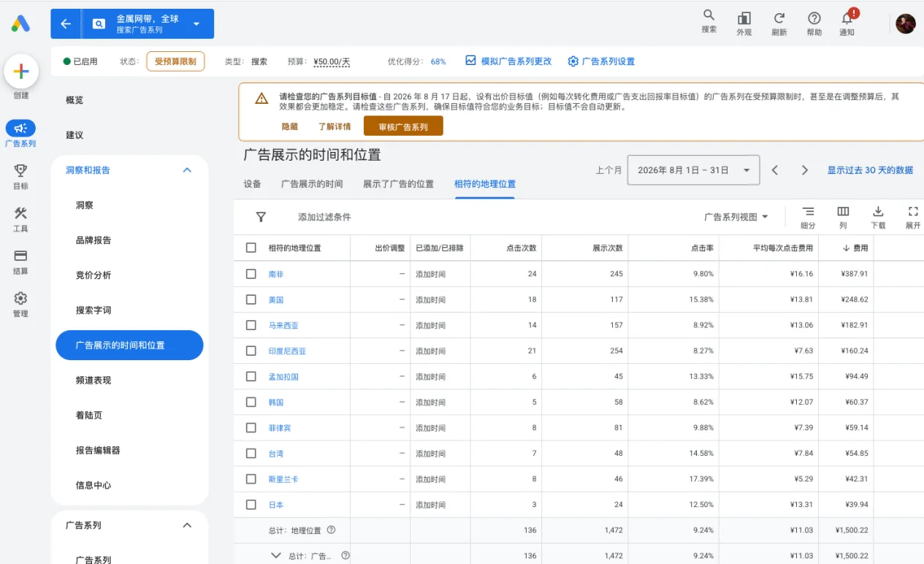
Task: Check the 韩国 row checkbox
Action: point(251,402)
